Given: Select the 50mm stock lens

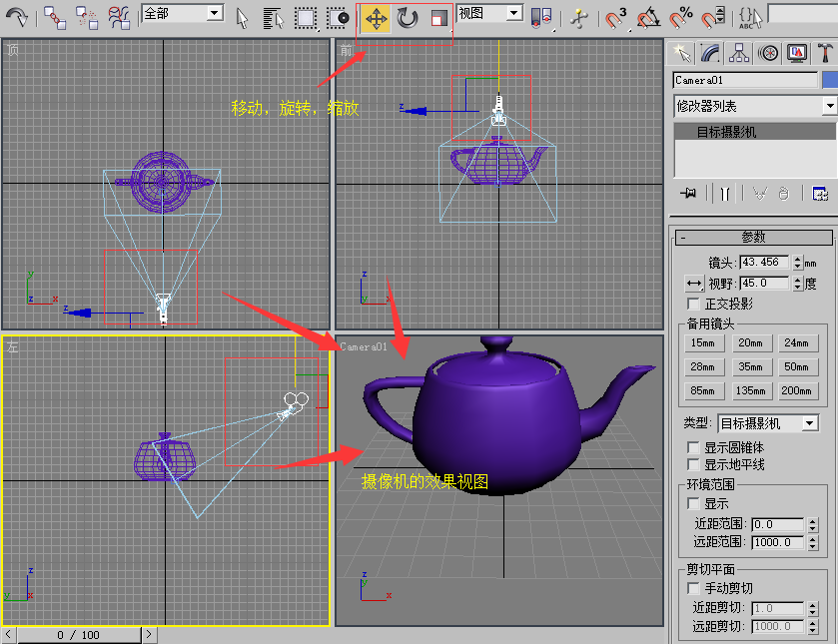Looking at the screenshot, I should click(x=798, y=366).
